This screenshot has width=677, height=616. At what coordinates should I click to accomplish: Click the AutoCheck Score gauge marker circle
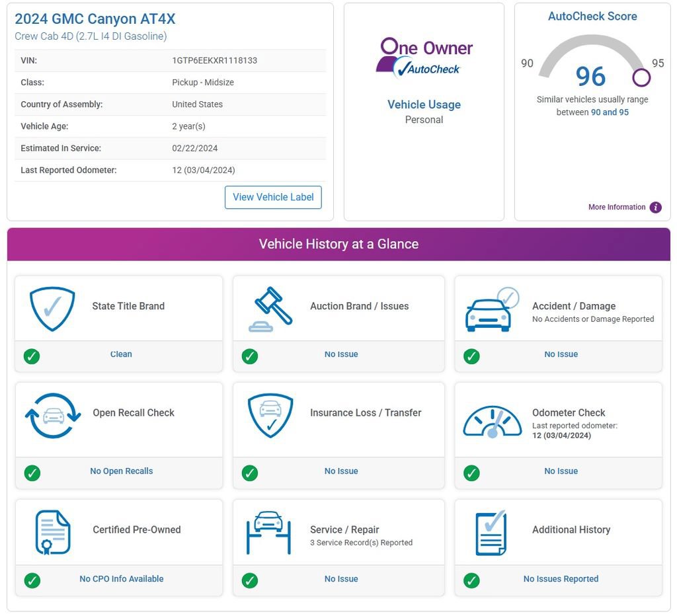641,78
